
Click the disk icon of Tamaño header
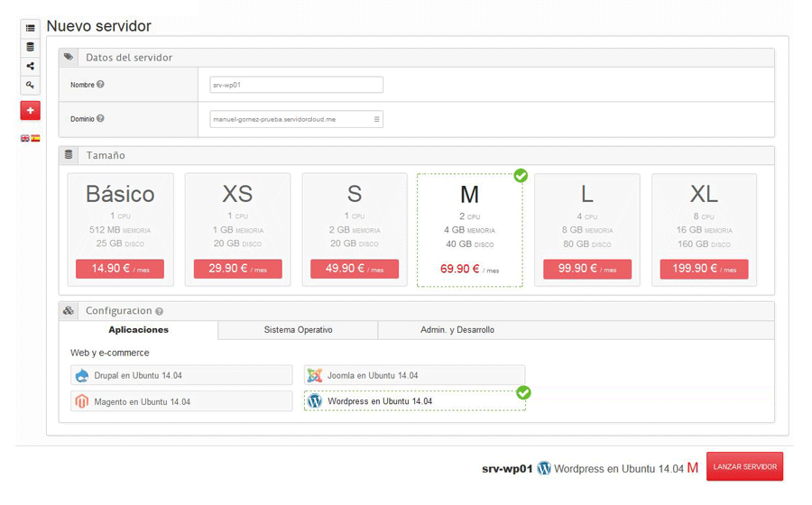coord(69,154)
